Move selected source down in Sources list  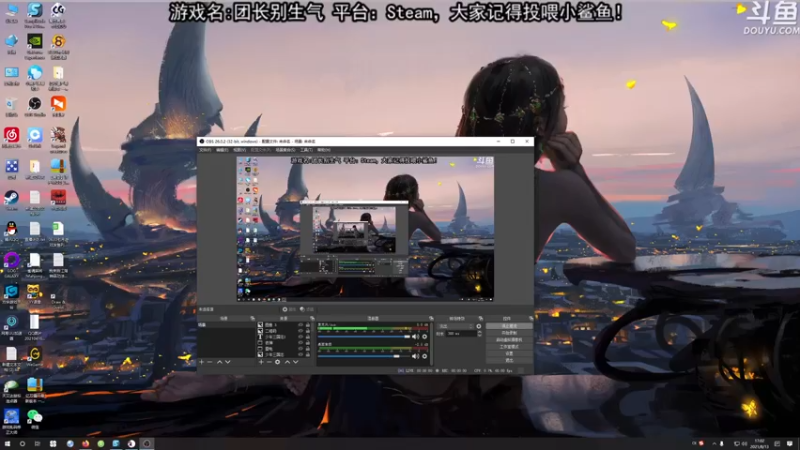295,362
